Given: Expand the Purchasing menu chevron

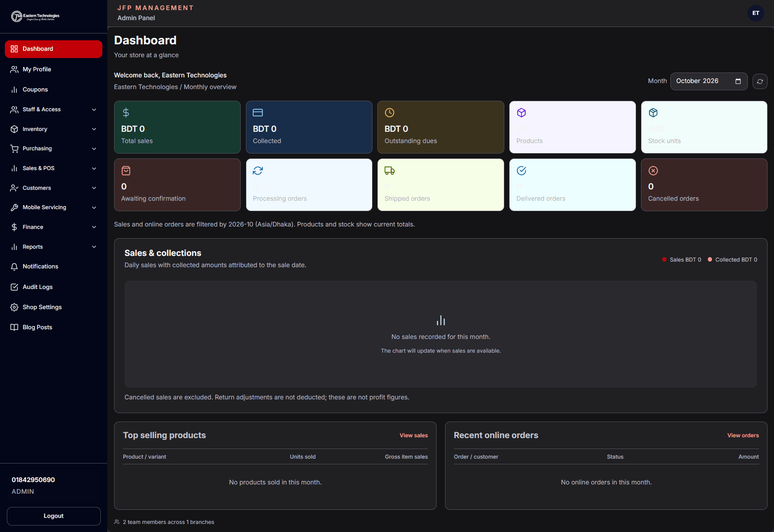Looking at the screenshot, I should coord(94,149).
